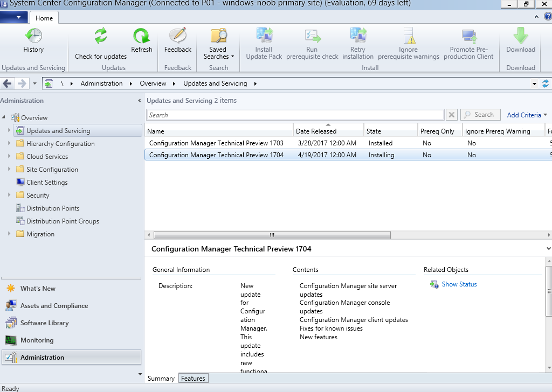Open the blue application menu button
The image size is (552, 392).
coord(13,17)
